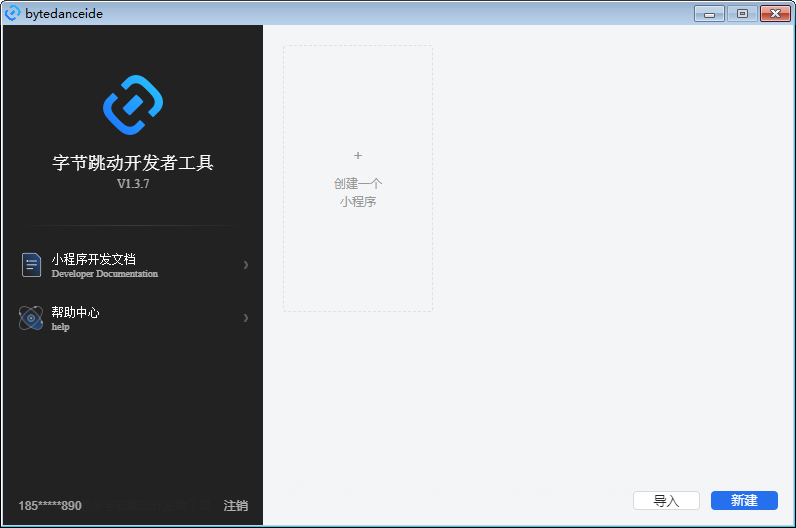Image resolution: width=796 pixels, height=528 pixels.
Task: Click the large blue ByteDance logo
Action: click(x=133, y=104)
